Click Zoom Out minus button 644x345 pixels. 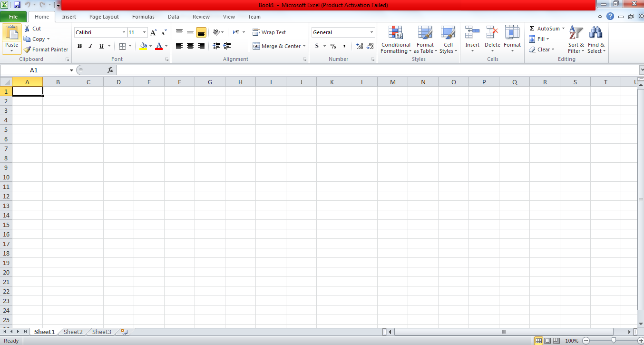(x=586, y=341)
